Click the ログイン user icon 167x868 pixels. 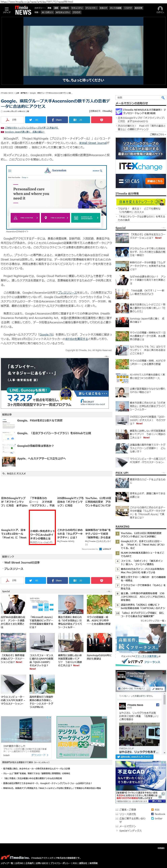[160, 9]
